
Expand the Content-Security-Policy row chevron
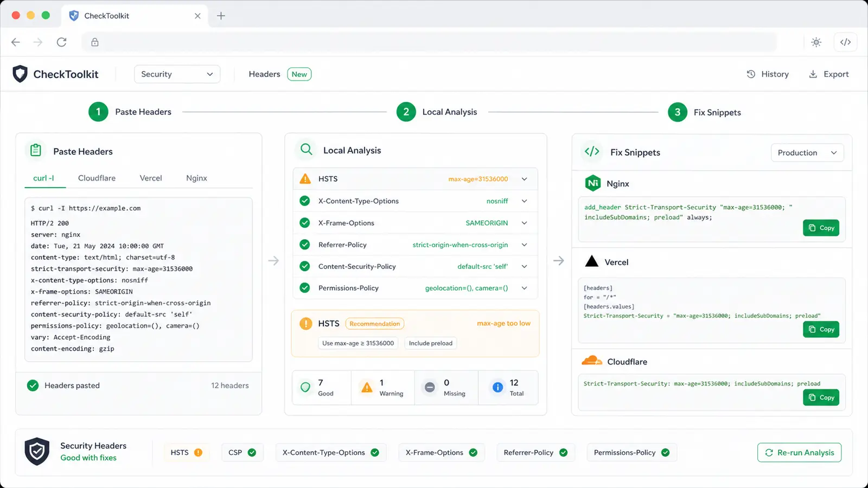525,266
